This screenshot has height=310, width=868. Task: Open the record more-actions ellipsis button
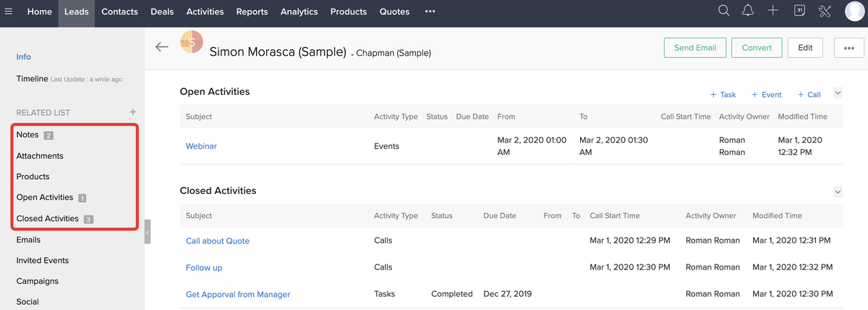coord(848,48)
